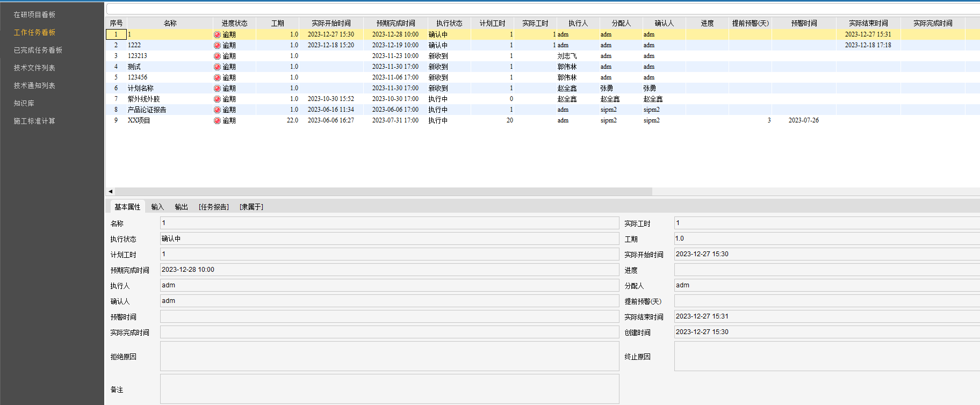Click red overdue icon for XX项目 row
The image size is (980, 405).
click(217, 120)
